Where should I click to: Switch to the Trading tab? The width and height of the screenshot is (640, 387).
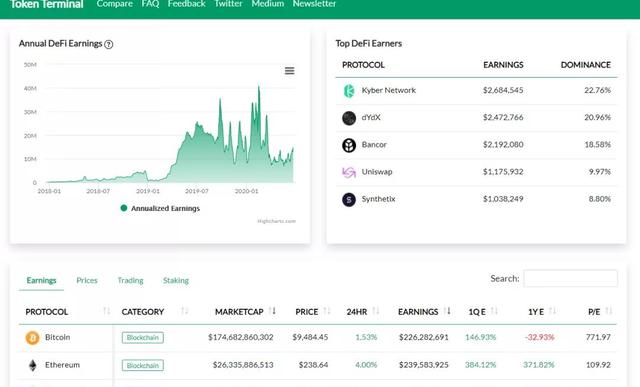(x=130, y=280)
